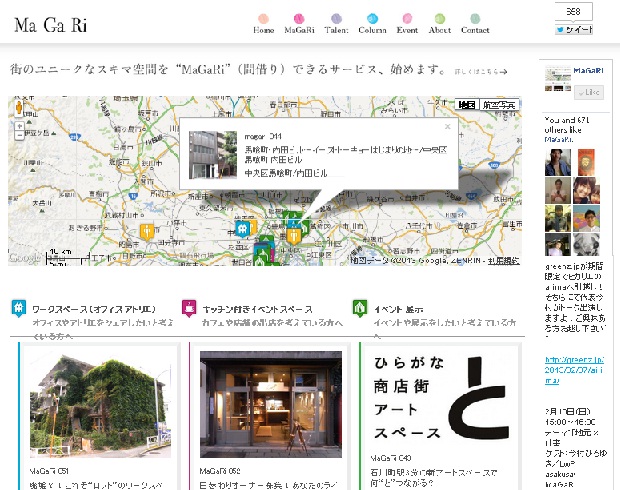The image size is (620, 490).
Task: Open the MaGaRi menu item
Action: (x=299, y=30)
